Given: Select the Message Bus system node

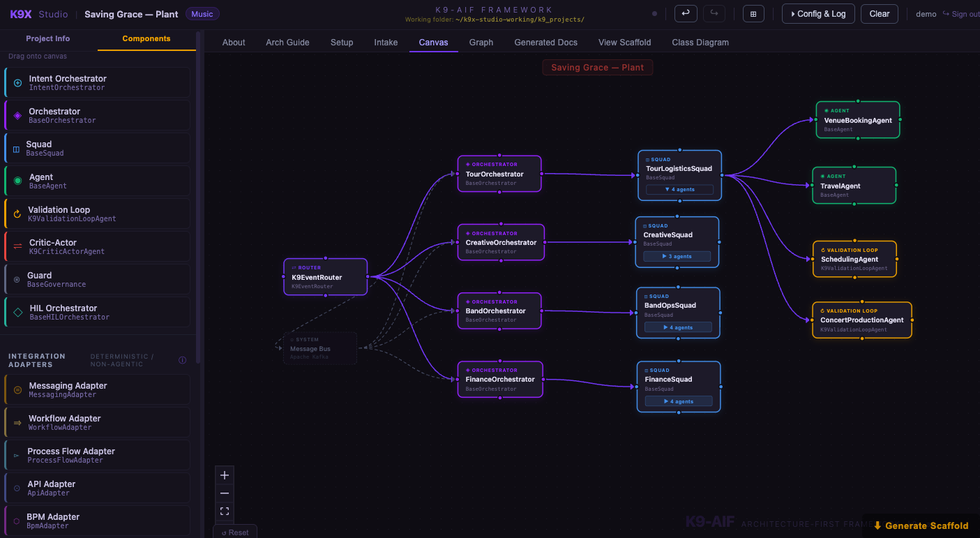Looking at the screenshot, I should pyautogui.click(x=320, y=348).
